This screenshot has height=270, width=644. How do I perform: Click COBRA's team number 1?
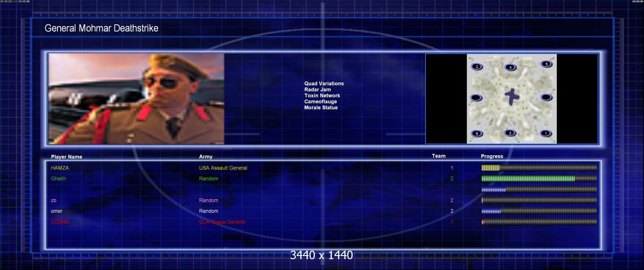(452, 222)
